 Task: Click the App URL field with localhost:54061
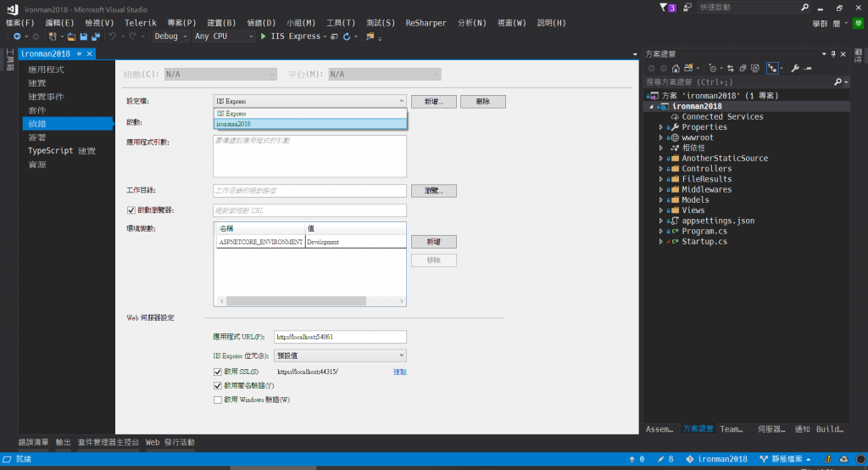pos(340,337)
